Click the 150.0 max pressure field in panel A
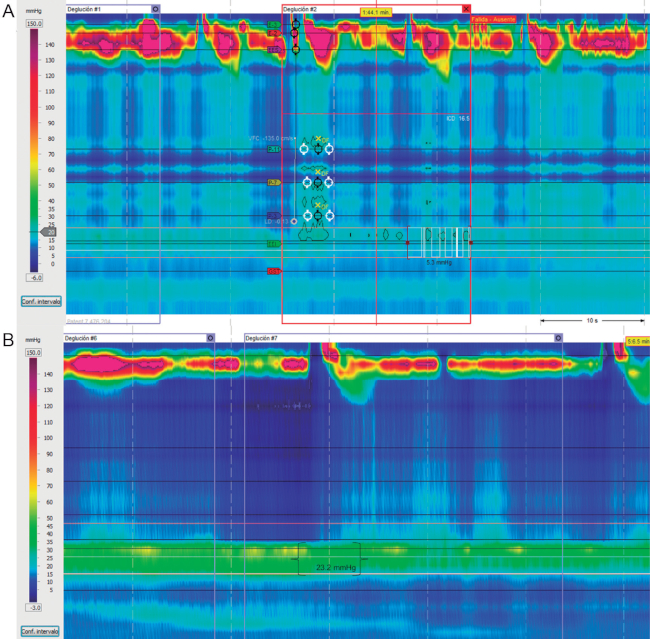This screenshot has height=639, width=650. click(34, 21)
